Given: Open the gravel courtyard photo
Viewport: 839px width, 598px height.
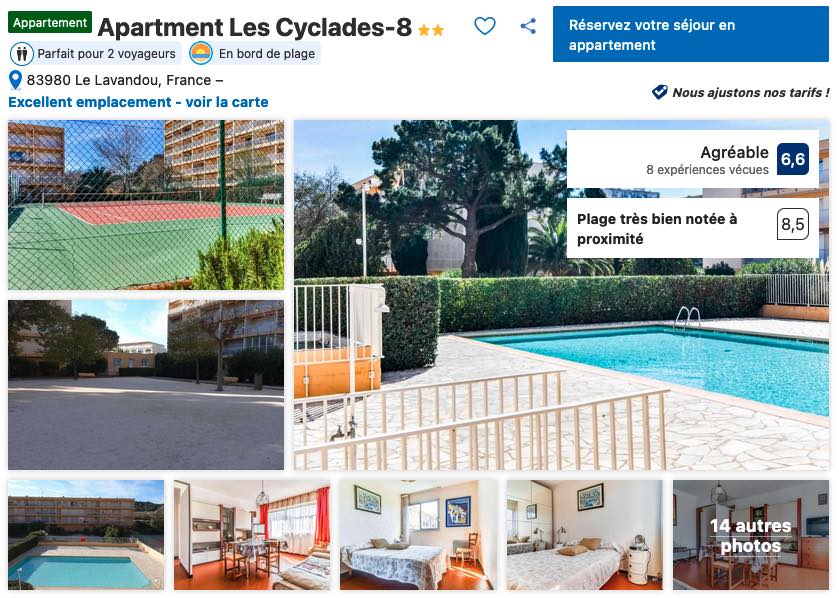Looking at the screenshot, I should point(146,385).
